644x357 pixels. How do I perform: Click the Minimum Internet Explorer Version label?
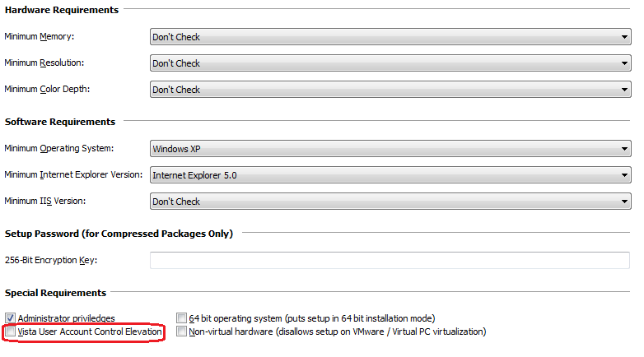point(73,174)
